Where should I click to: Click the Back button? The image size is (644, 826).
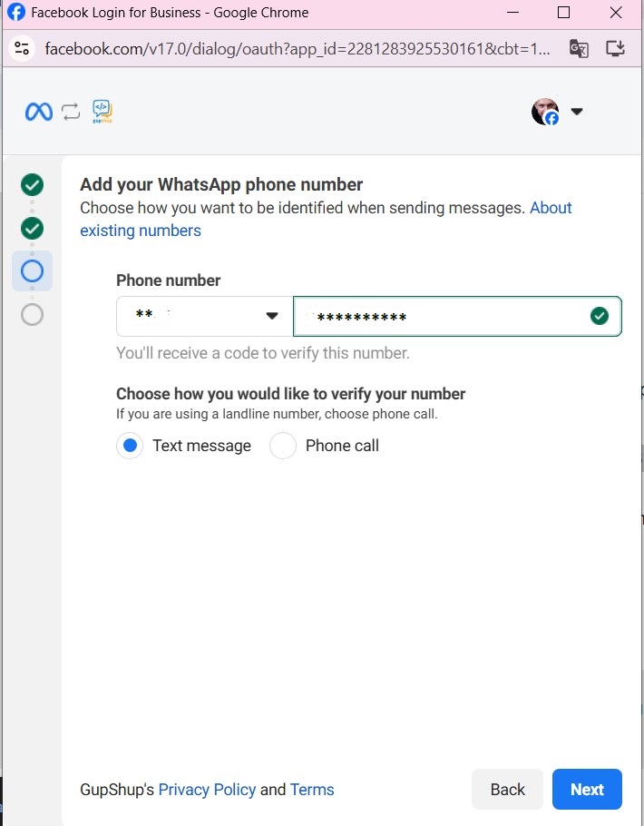[x=507, y=789]
